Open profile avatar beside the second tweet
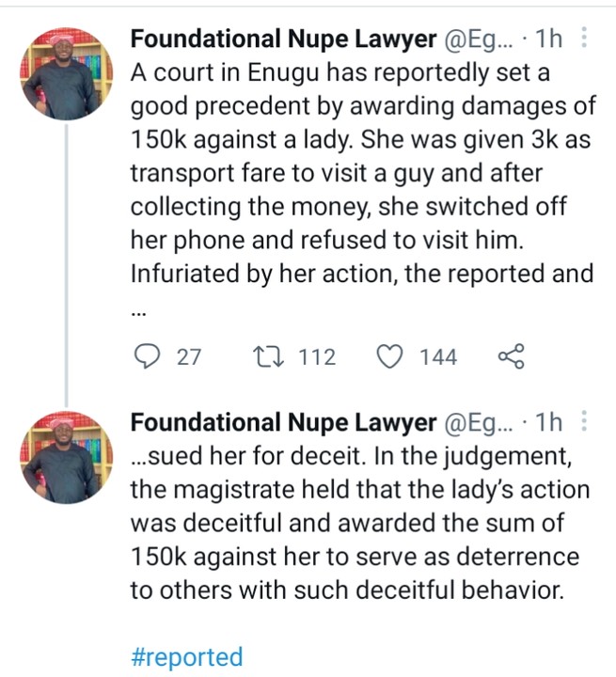The image size is (616, 677). (65, 455)
